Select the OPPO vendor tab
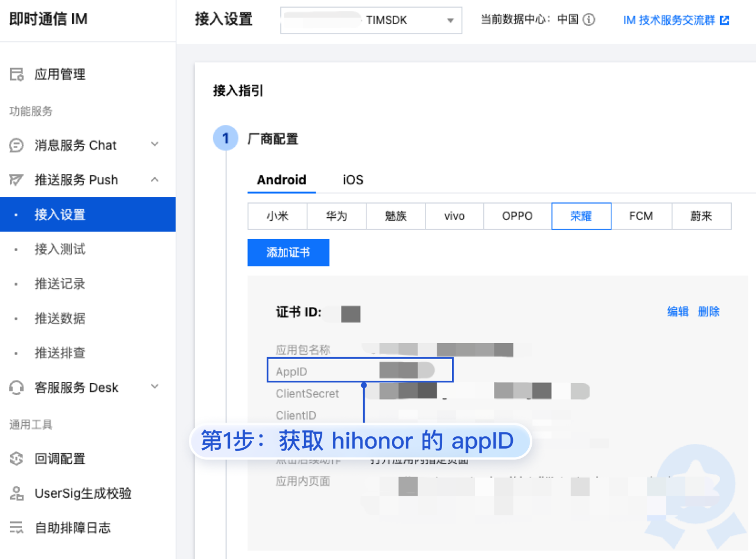This screenshot has width=756, height=559. tap(518, 216)
